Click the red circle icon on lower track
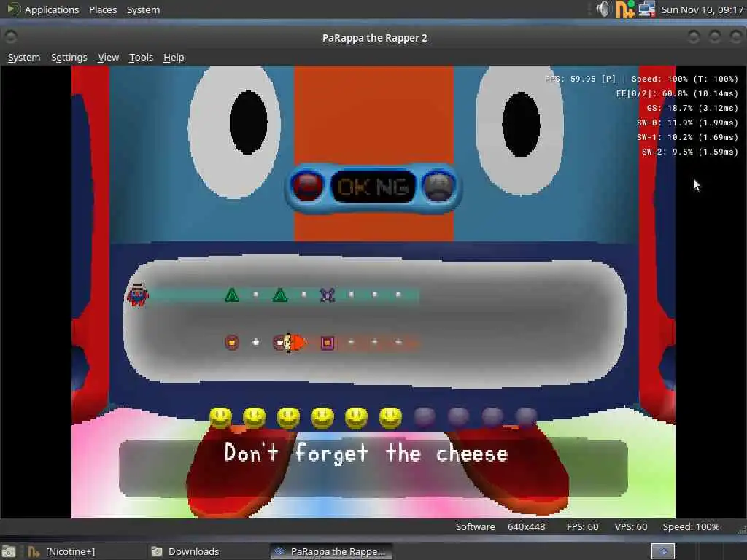The height and width of the screenshot is (560, 747). click(232, 343)
